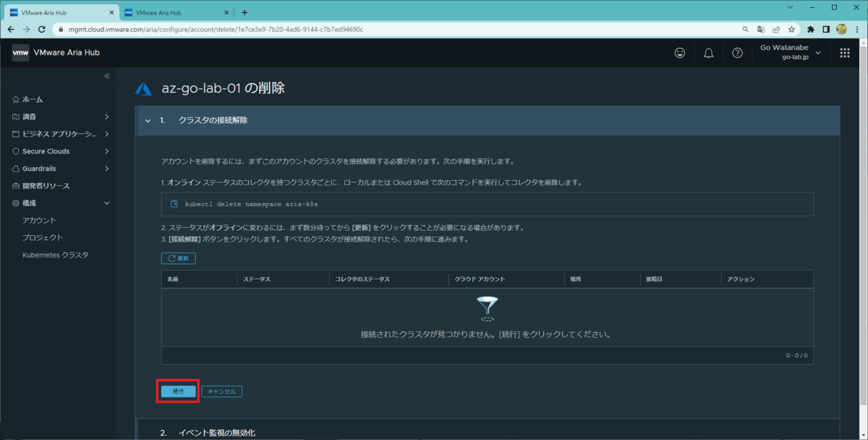The height and width of the screenshot is (440, 868).
Task: Click the 0 - 0 / 0 pagination text
Action: pyautogui.click(x=796, y=355)
